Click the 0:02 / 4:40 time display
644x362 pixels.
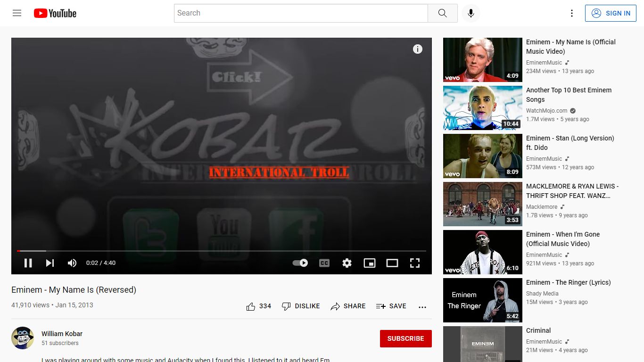coord(101,263)
